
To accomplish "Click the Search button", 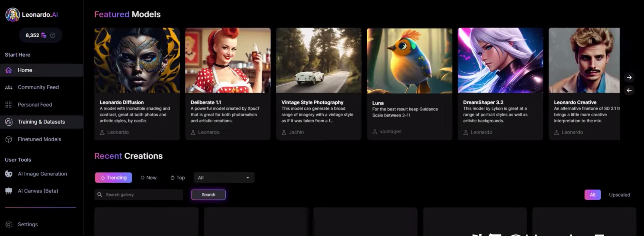I will 208,195.
